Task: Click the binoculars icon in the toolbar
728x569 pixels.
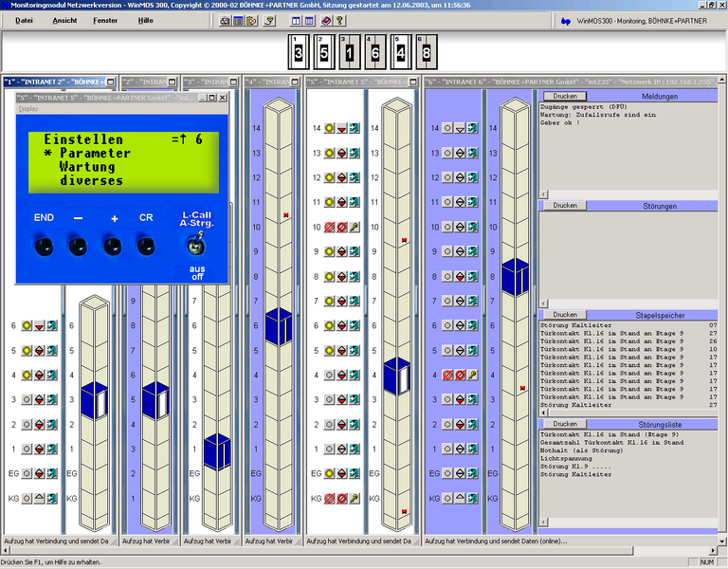Action: 226,20
